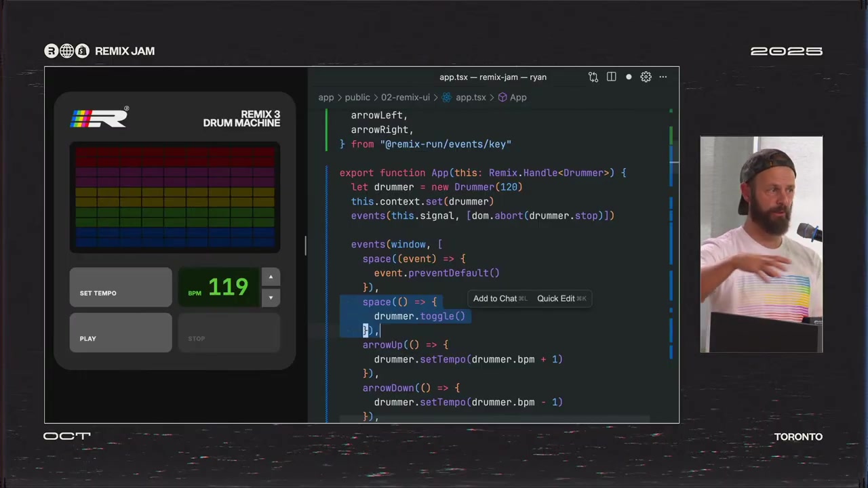This screenshot has width=868, height=488.
Task: Click Quick Edit in the popup
Action: tap(561, 299)
